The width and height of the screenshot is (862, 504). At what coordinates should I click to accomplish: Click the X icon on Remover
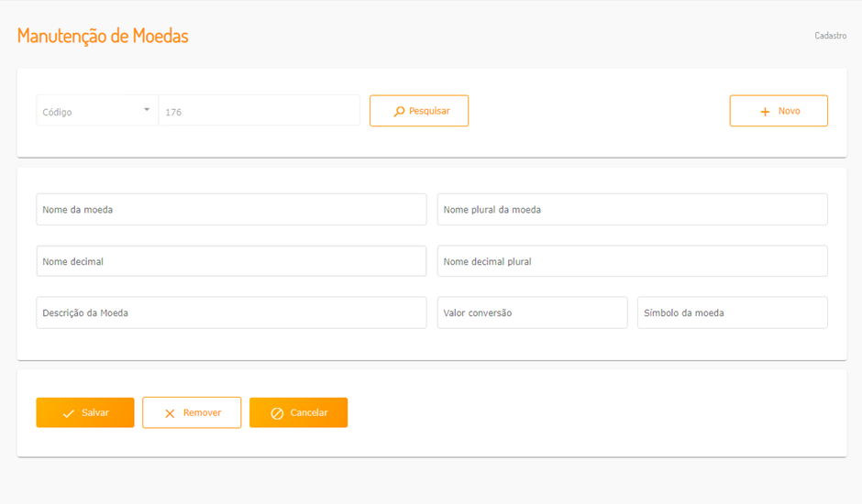click(x=170, y=413)
